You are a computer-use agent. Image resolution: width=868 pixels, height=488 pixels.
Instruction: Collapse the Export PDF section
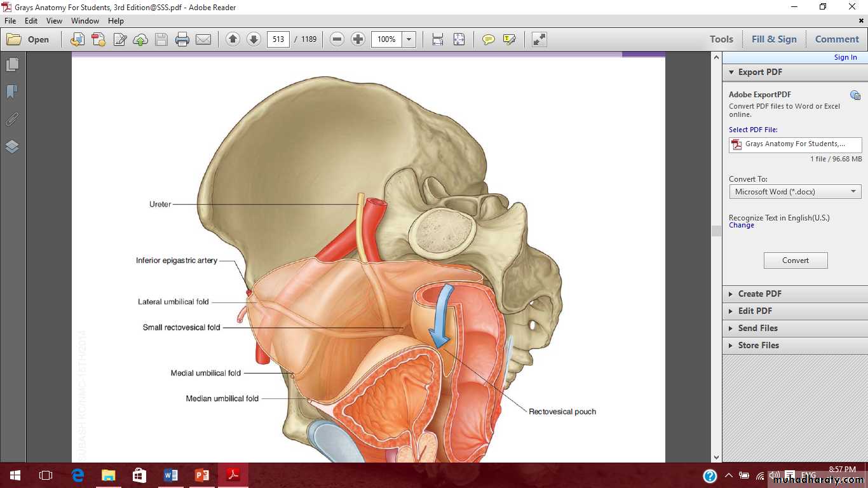pyautogui.click(x=759, y=72)
